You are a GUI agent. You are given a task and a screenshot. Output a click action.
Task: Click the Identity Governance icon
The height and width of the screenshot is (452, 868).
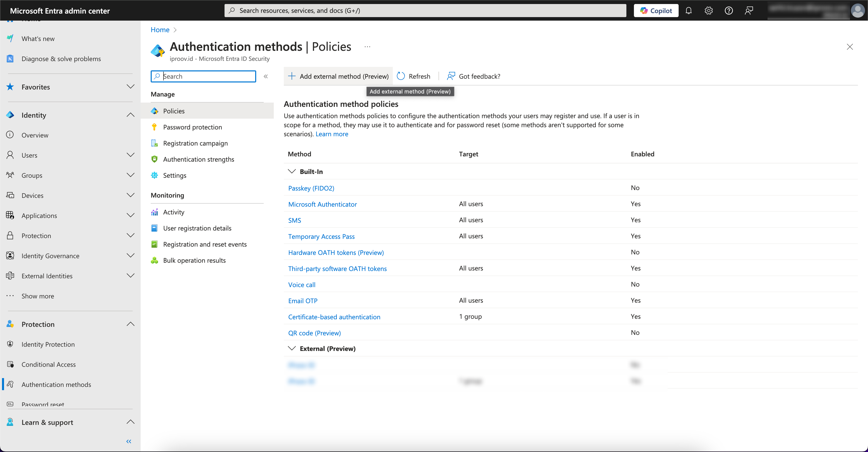[x=10, y=256]
